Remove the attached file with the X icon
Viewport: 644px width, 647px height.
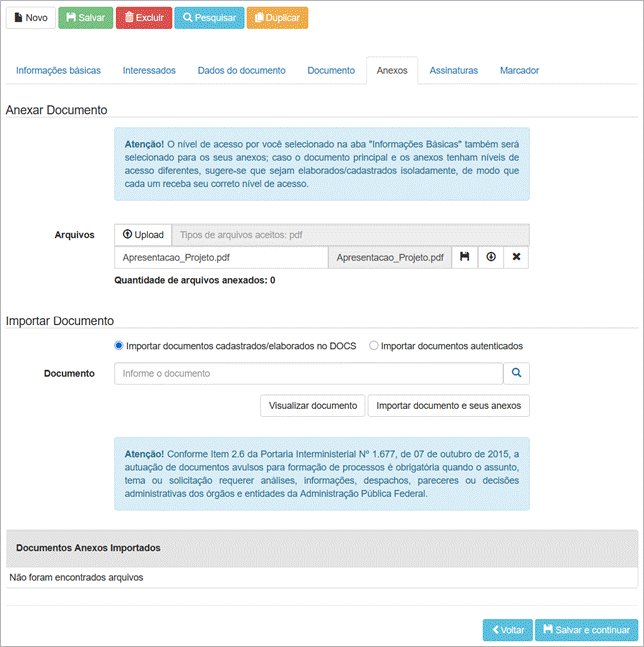point(516,258)
